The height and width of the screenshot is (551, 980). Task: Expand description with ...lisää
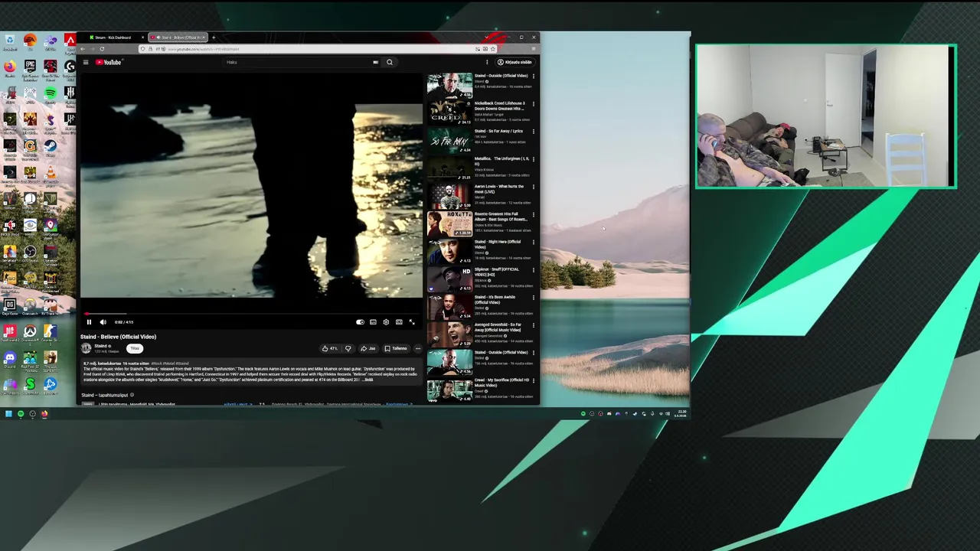(x=367, y=380)
